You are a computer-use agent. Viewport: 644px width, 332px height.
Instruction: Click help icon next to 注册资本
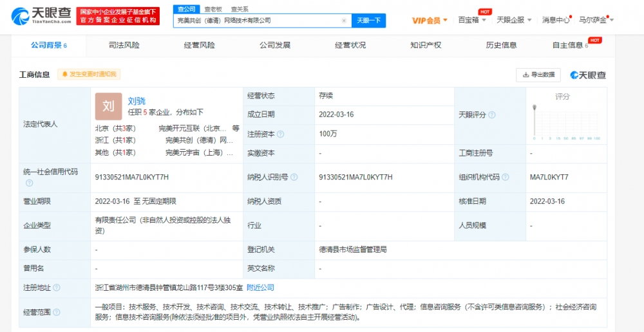[x=281, y=134]
